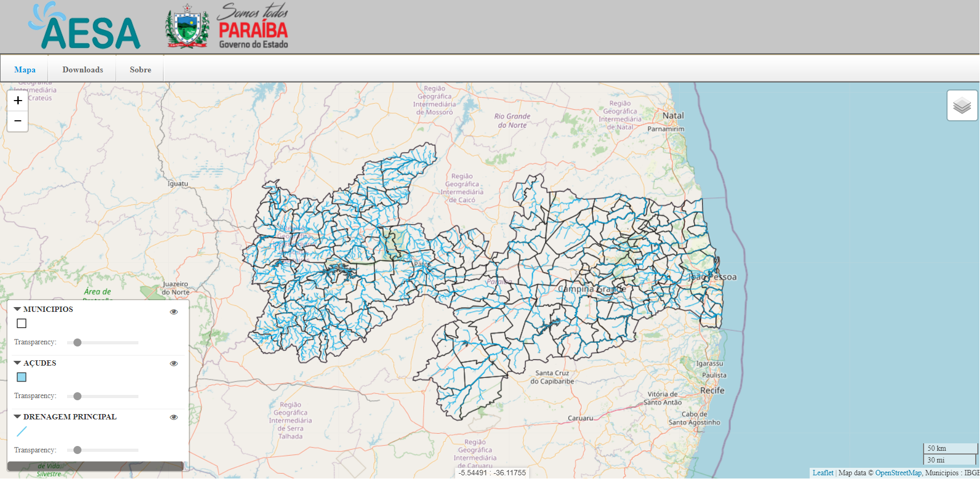Viewport: 980px width, 479px height.
Task: Adjust MUNICIPIOS transparency slider
Action: coord(103,342)
